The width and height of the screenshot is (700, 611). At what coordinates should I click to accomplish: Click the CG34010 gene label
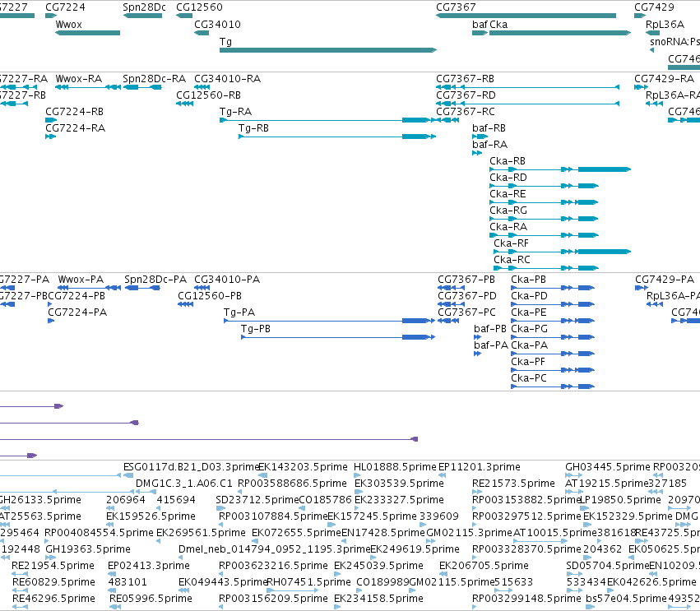[x=217, y=25]
